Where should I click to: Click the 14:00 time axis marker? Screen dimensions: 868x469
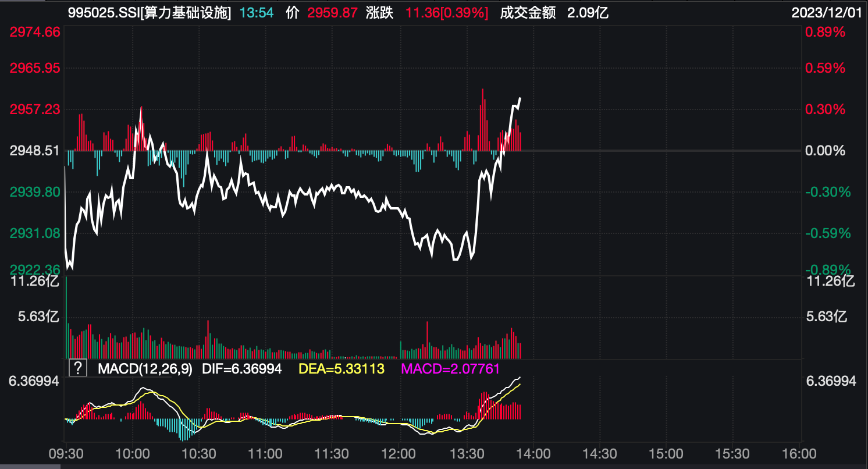click(533, 453)
